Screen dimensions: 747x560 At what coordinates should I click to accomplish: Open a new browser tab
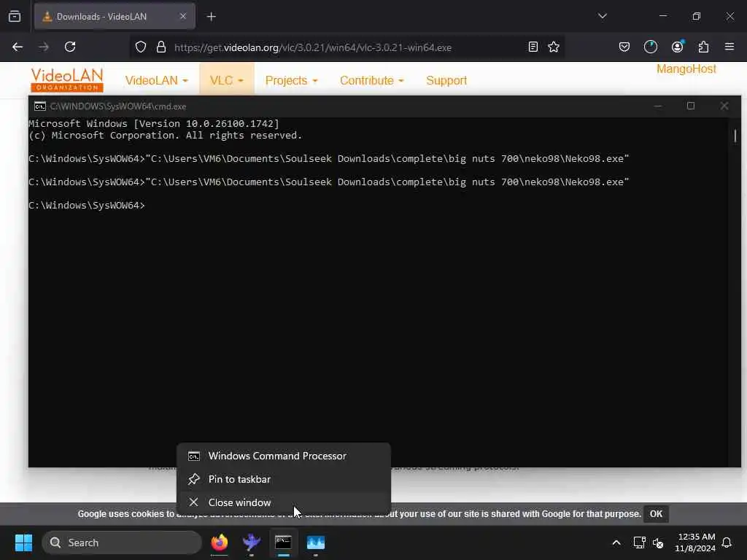(211, 17)
